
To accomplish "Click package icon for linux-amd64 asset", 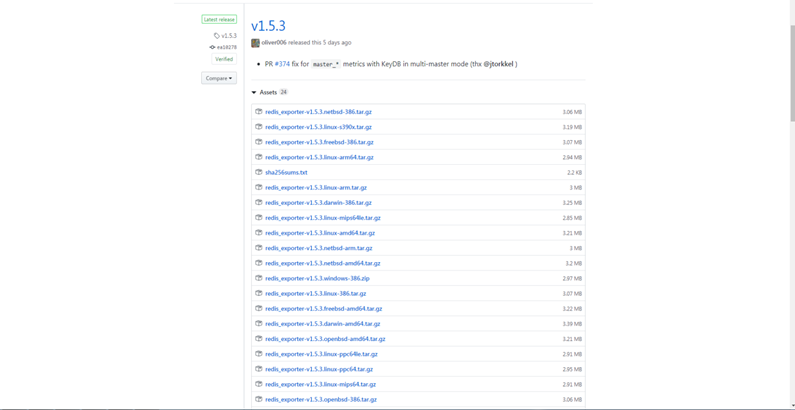I will pyautogui.click(x=259, y=233).
